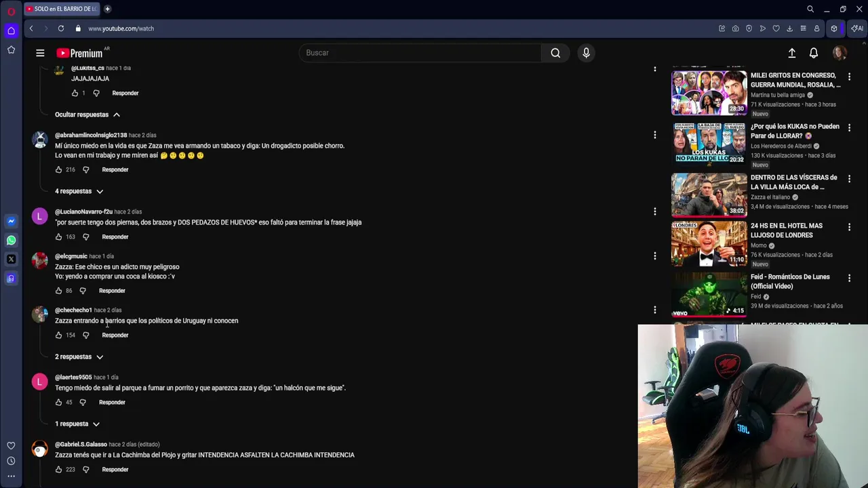Open a new browser tab
Viewport: 868px width, 488px height.
click(107, 9)
